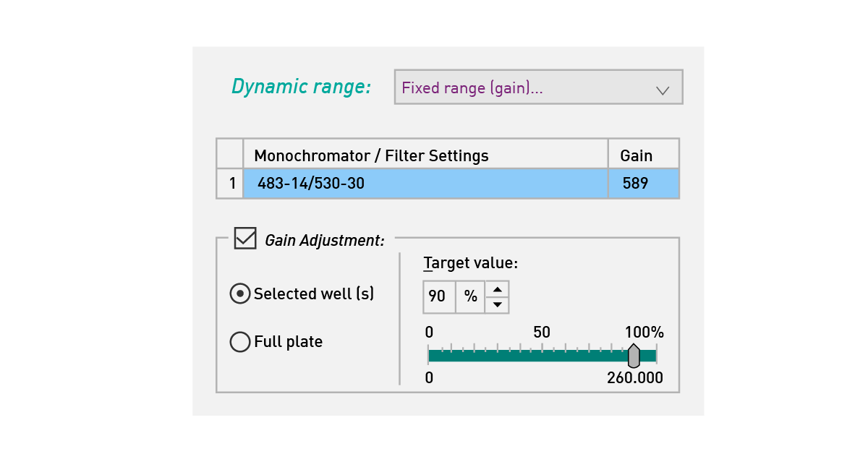Select the Target value input showing 90
This screenshot has height=454, width=868.
(438, 296)
